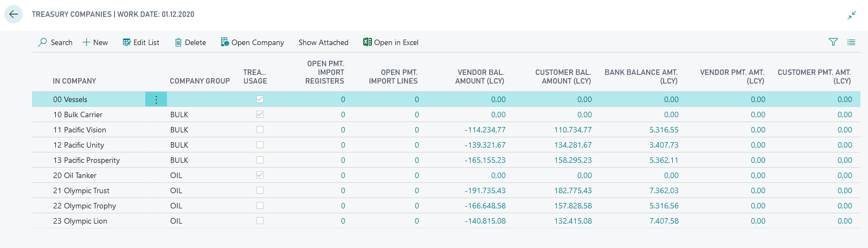Click the Open in Excel icon
The width and height of the screenshot is (868, 248).
click(368, 42)
